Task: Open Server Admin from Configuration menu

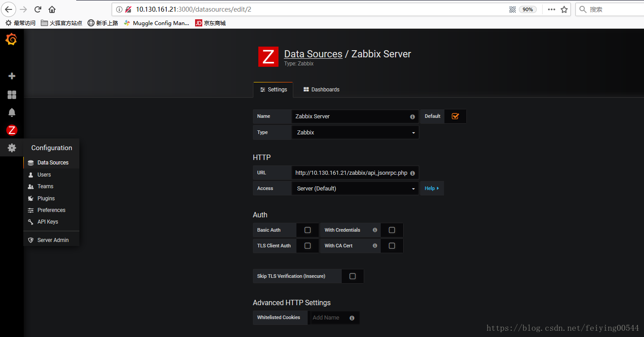Action: pyautogui.click(x=52, y=240)
